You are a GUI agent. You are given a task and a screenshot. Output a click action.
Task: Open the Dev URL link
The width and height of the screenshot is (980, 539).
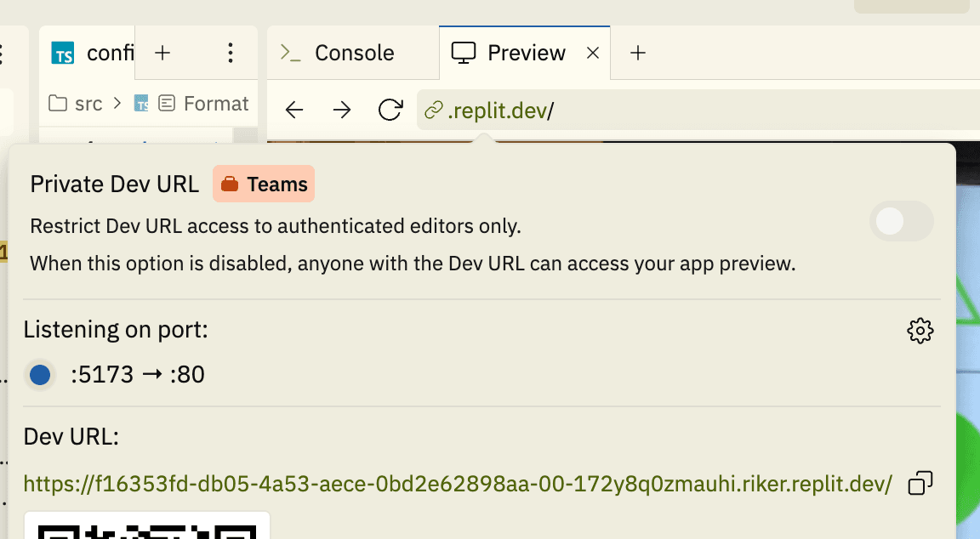458,484
